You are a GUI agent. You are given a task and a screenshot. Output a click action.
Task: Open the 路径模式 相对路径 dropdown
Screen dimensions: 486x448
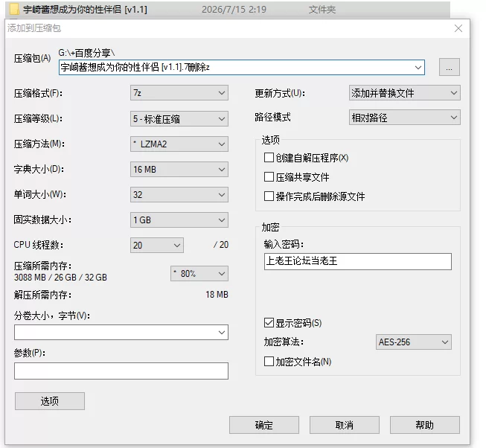point(404,118)
